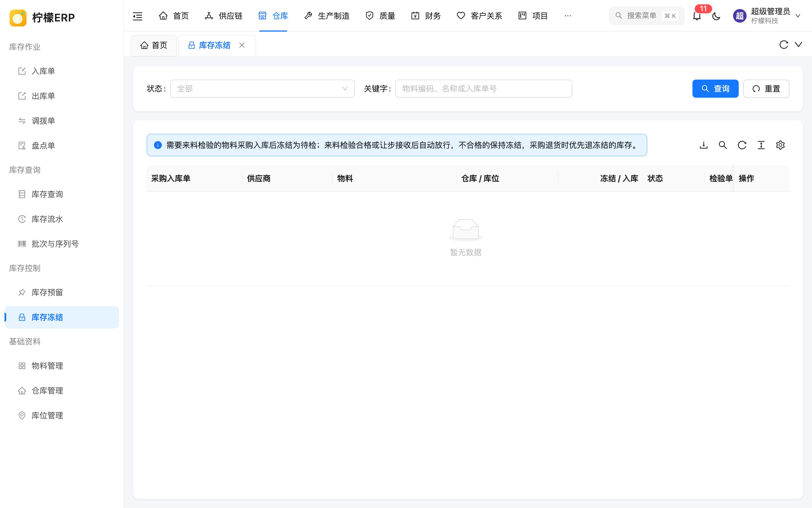Click the table reload icon

tap(742, 145)
